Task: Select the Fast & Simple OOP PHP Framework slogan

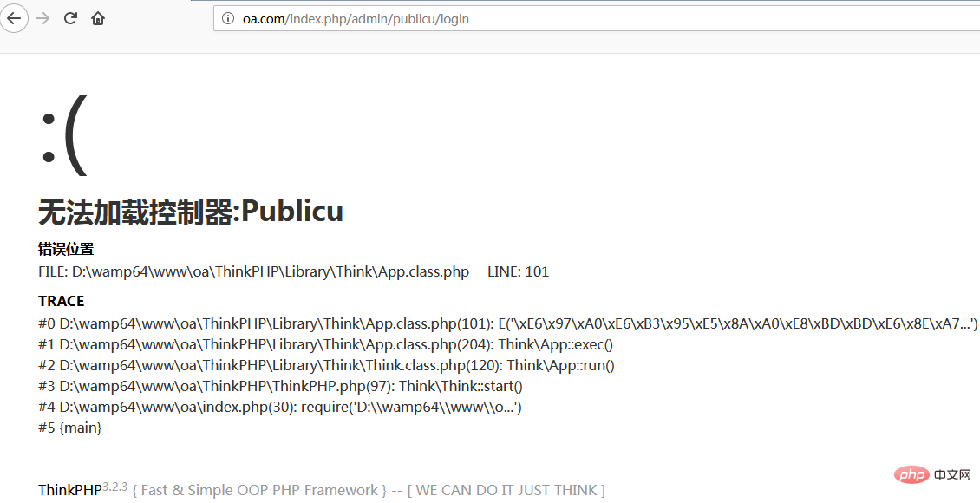Action: coord(259,491)
